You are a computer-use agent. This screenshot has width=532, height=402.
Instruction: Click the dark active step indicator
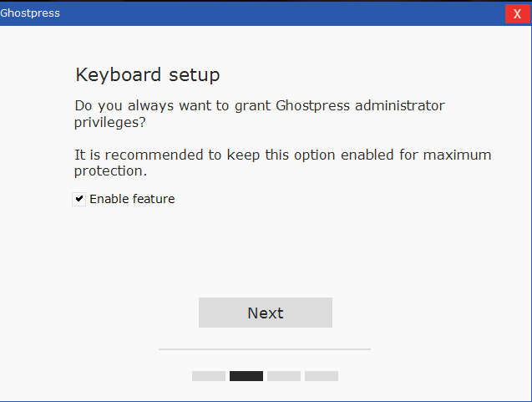click(x=246, y=376)
